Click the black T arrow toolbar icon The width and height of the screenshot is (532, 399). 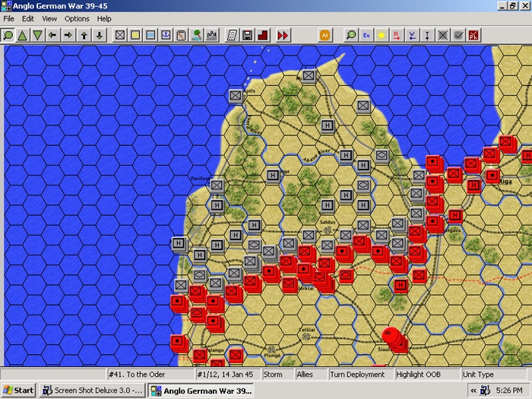click(427, 35)
